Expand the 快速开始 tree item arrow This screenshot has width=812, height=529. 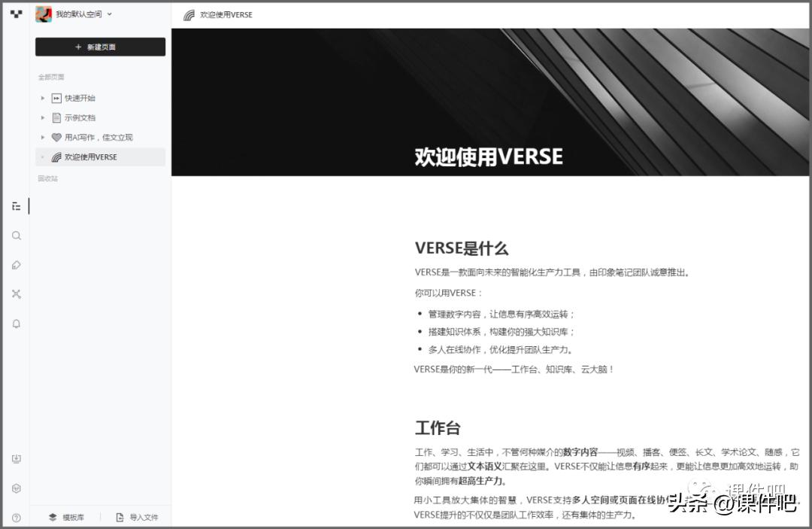click(42, 98)
